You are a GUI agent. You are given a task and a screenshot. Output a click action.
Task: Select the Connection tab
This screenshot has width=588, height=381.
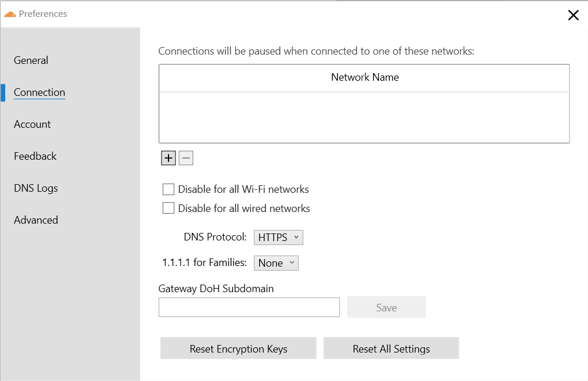coord(40,92)
